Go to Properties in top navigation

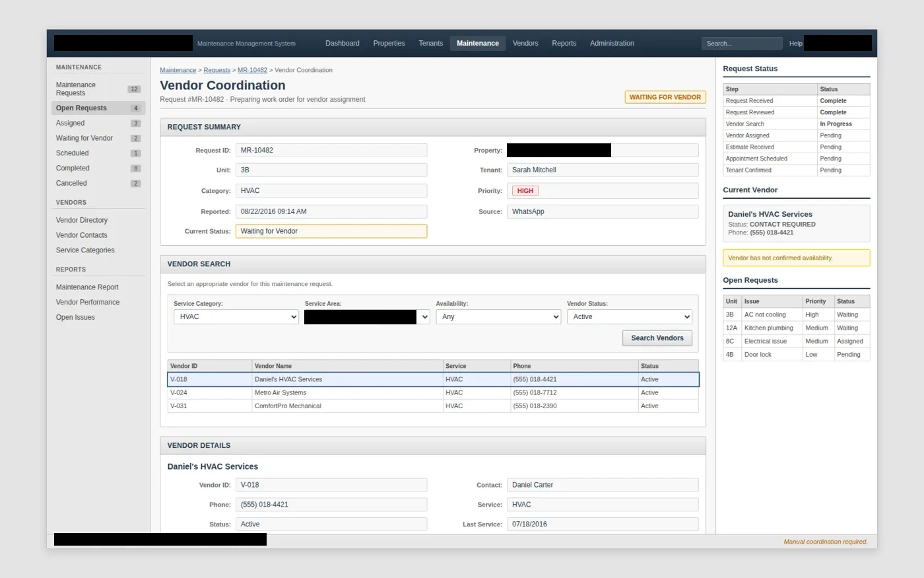pyautogui.click(x=389, y=43)
